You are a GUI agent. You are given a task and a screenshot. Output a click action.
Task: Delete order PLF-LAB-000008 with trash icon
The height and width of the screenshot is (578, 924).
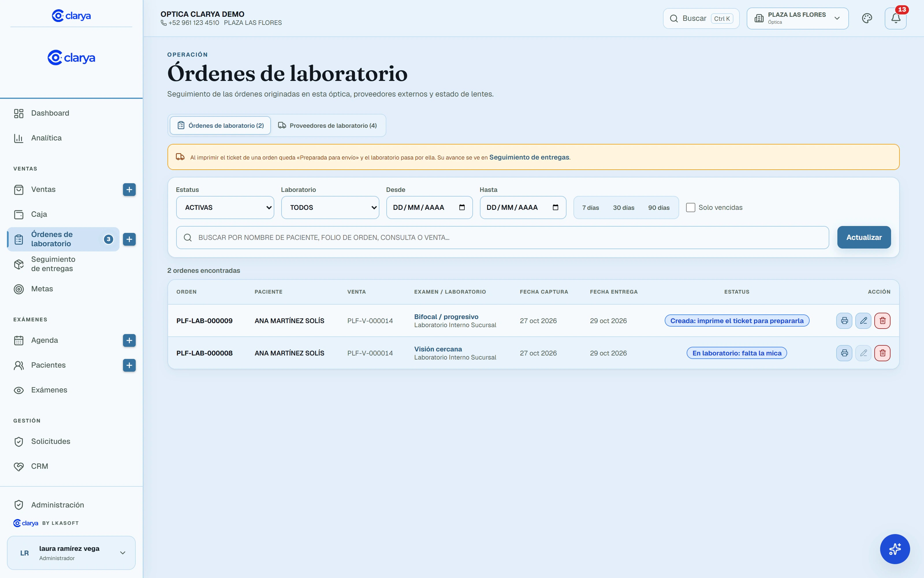(x=882, y=353)
